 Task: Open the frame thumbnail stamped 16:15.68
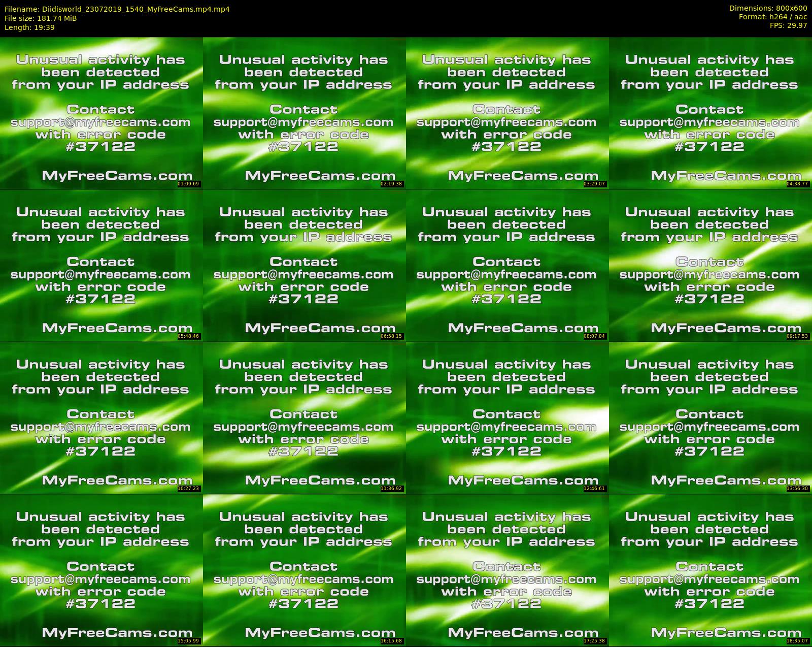[x=304, y=570]
